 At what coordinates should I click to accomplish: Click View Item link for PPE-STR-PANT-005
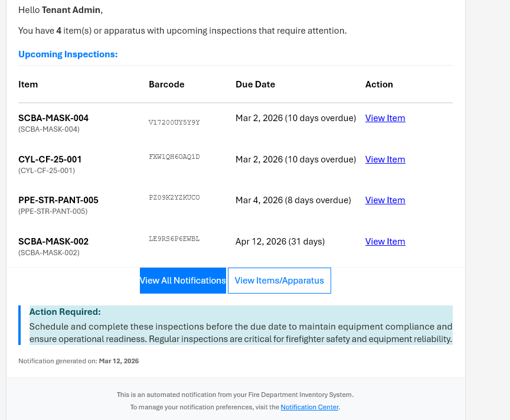click(x=385, y=200)
